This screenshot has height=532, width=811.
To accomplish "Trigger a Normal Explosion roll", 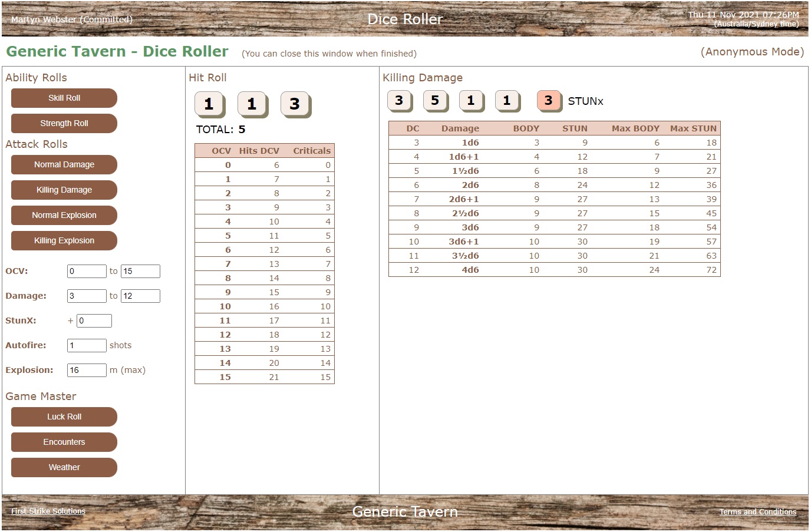I will (x=64, y=216).
